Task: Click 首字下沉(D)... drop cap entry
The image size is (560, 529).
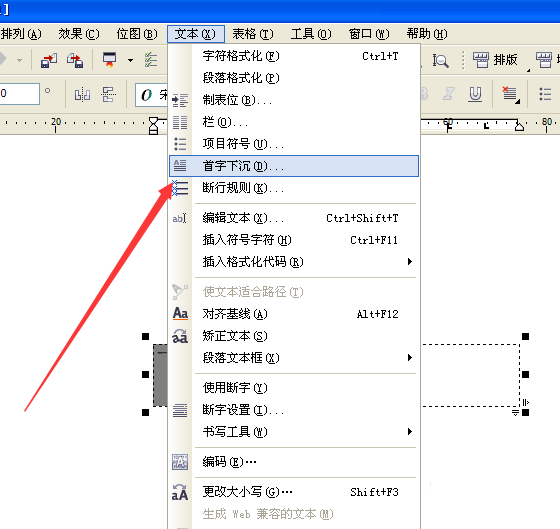Action: (x=294, y=166)
